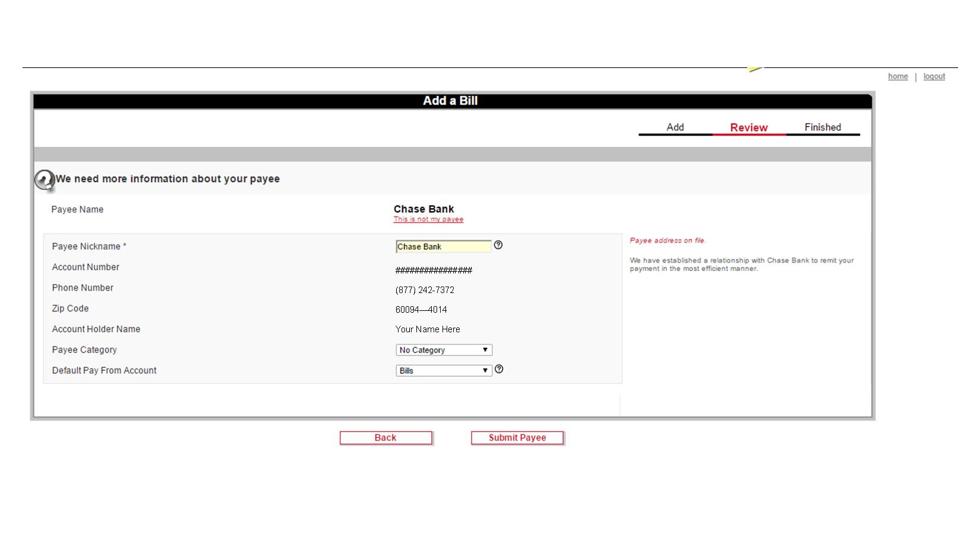Select the Review step tab

tap(749, 127)
